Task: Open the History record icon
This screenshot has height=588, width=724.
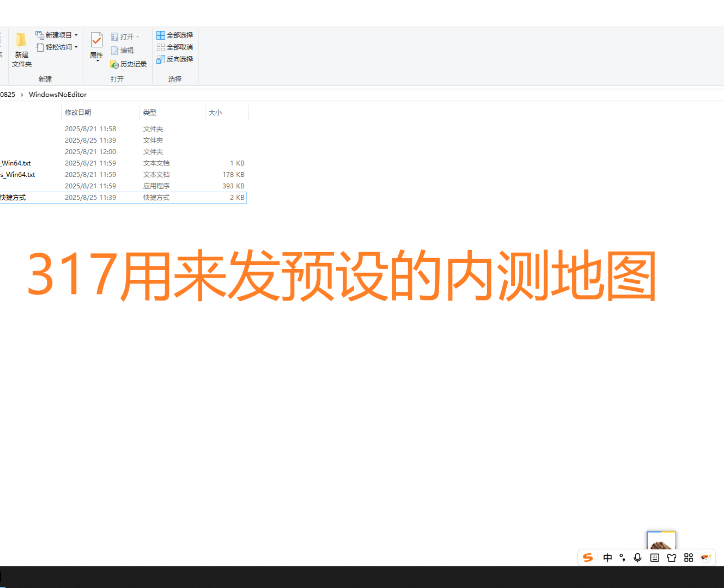Action: 114,64
